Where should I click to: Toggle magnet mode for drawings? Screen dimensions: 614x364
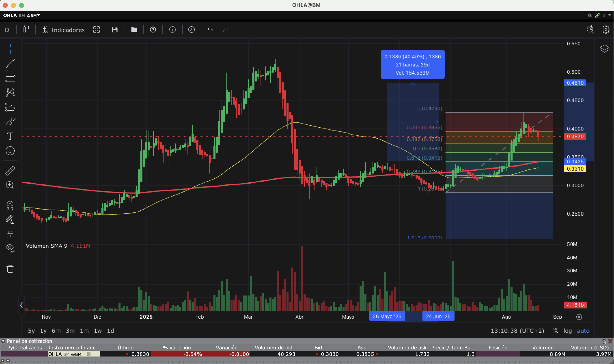(x=10, y=205)
